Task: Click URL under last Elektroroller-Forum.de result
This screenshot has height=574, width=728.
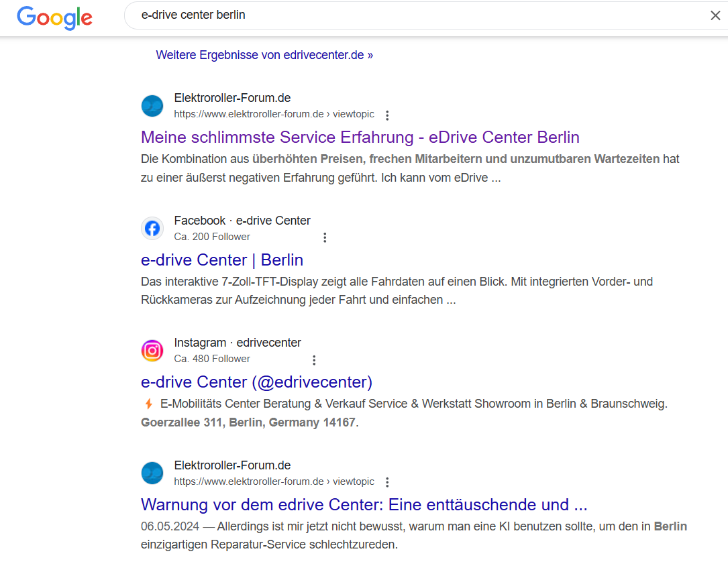Action: [274, 481]
